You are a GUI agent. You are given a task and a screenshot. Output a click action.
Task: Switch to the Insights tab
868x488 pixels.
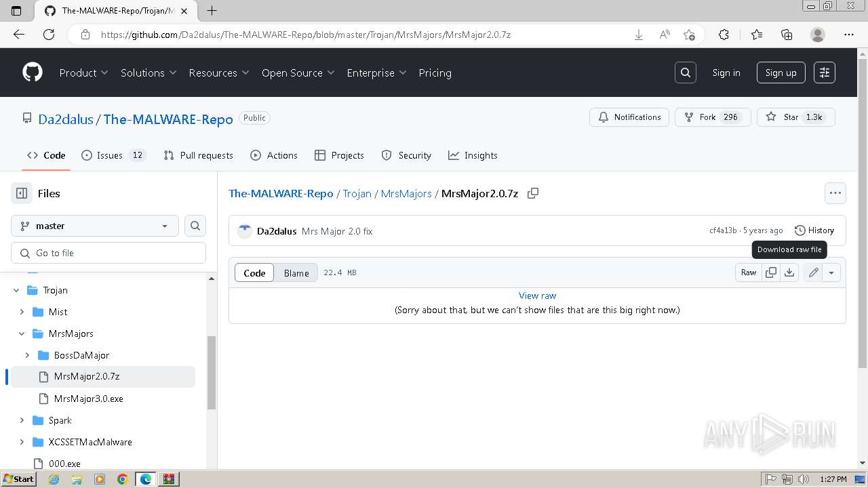pos(473,155)
